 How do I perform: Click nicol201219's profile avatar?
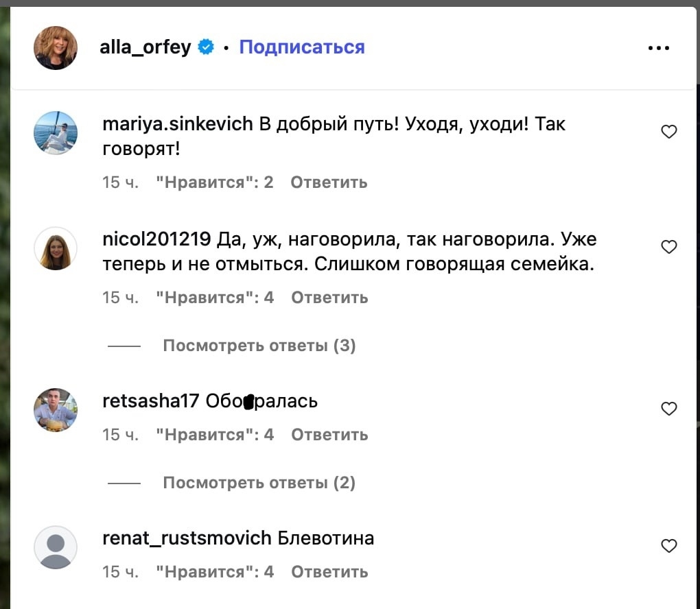tap(56, 248)
